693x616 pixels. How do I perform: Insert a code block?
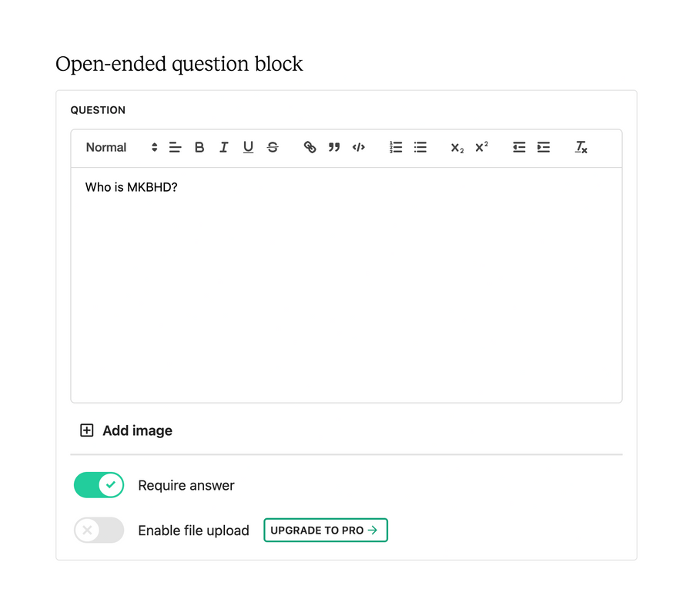[x=358, y=147]
